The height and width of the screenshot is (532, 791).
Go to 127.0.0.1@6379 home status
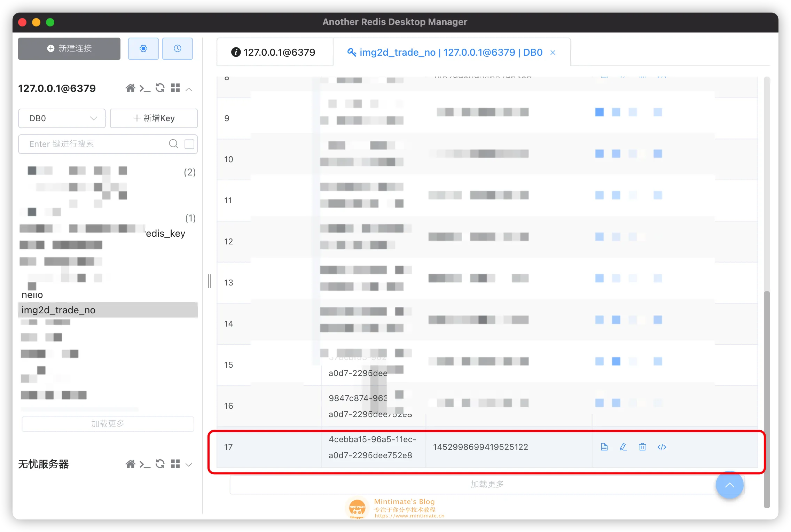[130, 88]
